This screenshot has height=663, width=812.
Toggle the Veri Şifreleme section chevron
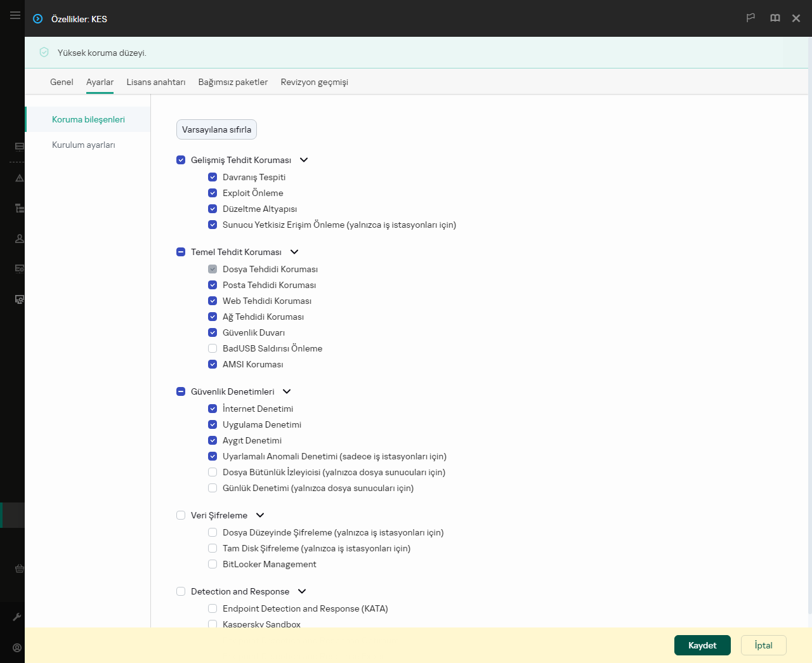point(260,515)
